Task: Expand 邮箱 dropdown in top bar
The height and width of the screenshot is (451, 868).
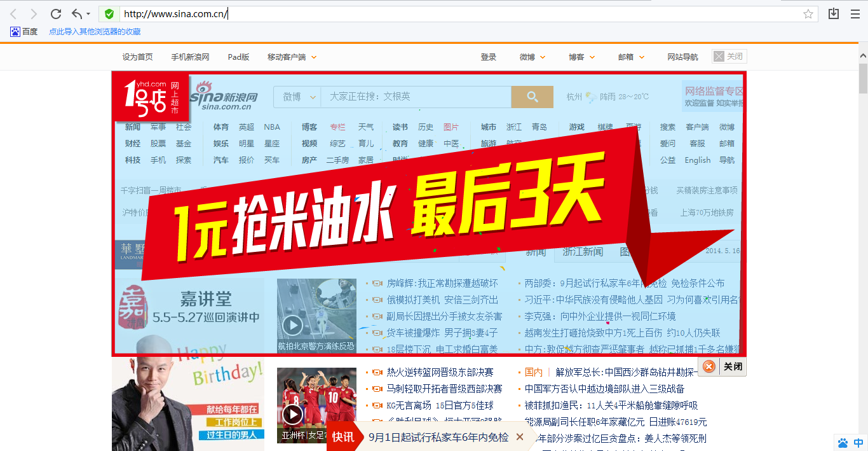Action: click(631, 57)
